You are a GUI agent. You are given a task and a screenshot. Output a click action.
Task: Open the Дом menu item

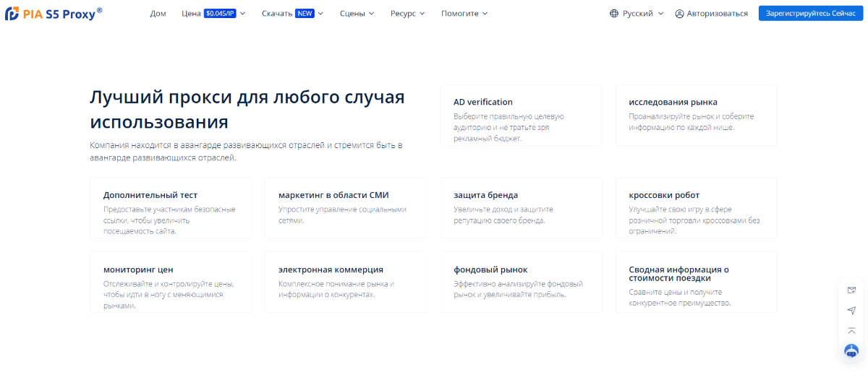(x=158, y=13)
